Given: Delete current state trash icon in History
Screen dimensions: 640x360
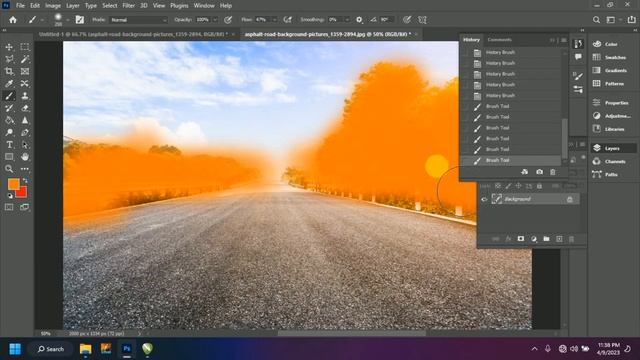Looking at the screenshot, I should [553, 172].
